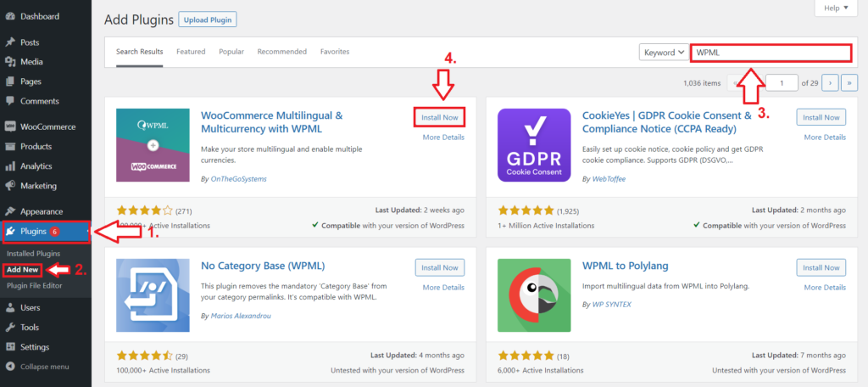Open WPML to Polylang title link
This screenshot has height=387, width=868.
pyautogui.click(x=626, y=266)
